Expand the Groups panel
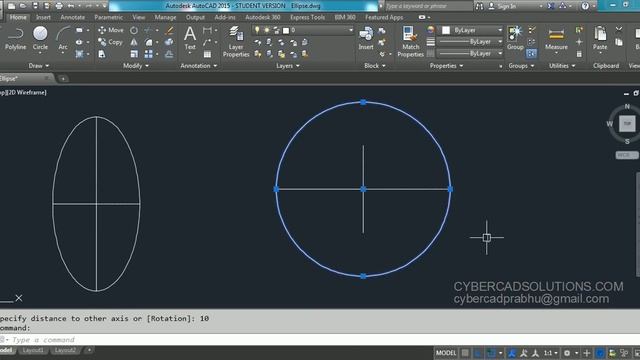 (521, 66)
